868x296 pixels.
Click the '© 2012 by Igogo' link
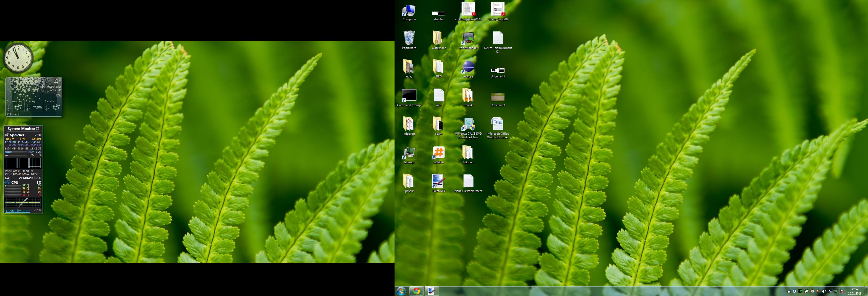click(x=18, y=211)
